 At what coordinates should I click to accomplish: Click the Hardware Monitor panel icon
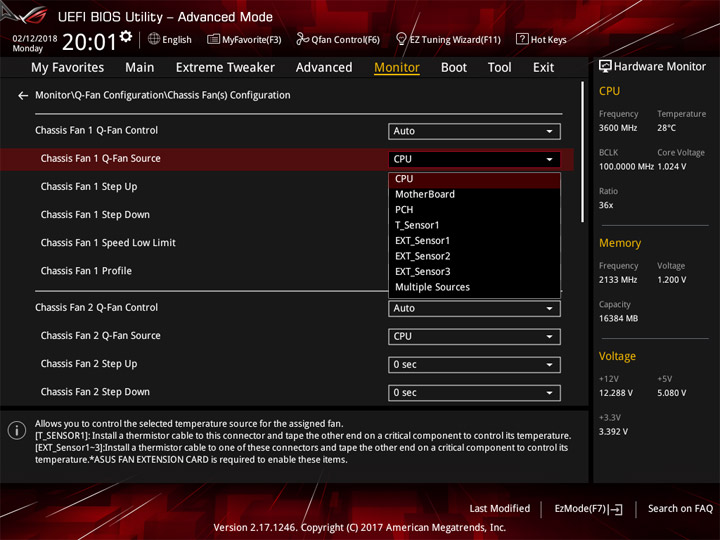tap(605, 67)
